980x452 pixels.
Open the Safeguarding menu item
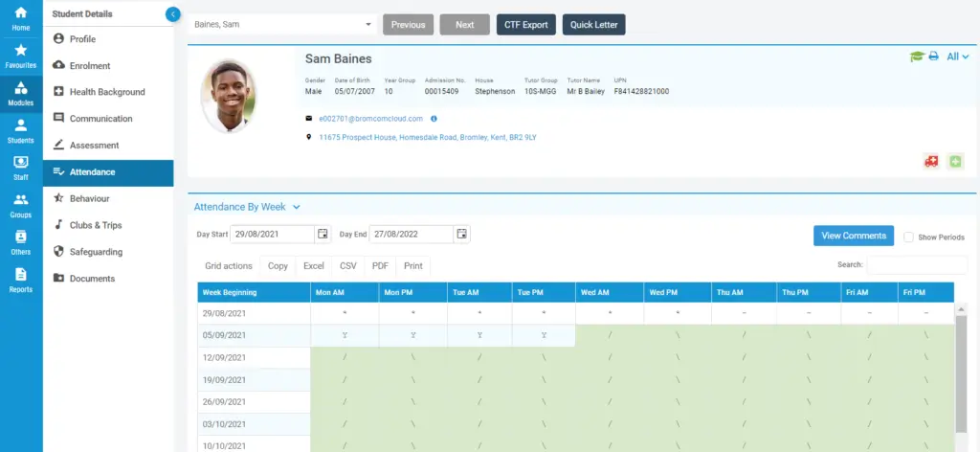tap(96, 252)
